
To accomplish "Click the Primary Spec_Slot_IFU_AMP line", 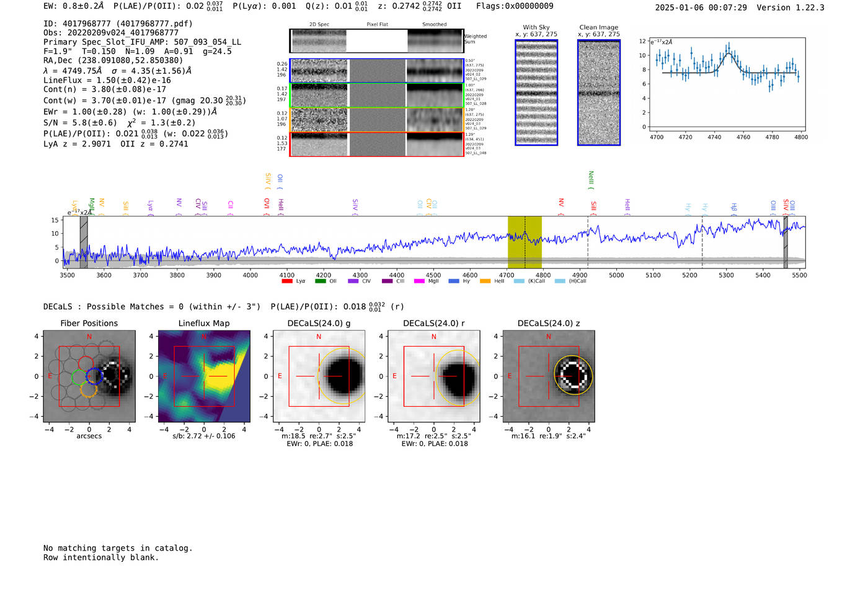I will 143,42.
